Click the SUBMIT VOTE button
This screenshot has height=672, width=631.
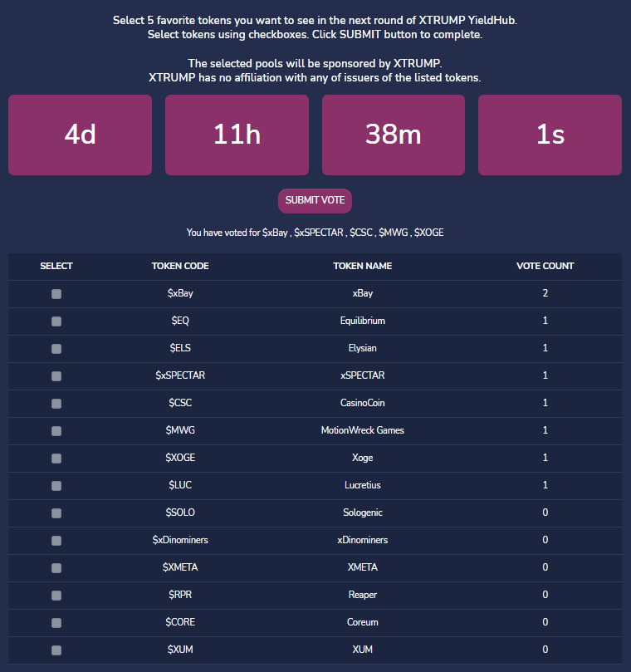(315, 200)
